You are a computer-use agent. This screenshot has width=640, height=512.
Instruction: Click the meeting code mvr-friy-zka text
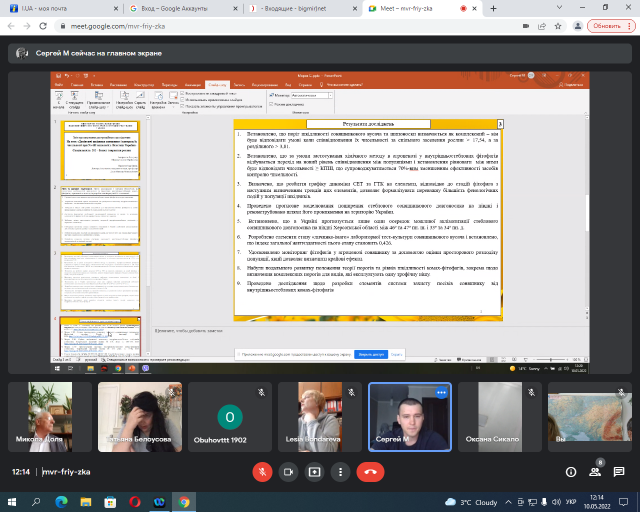tap(67, 472)
